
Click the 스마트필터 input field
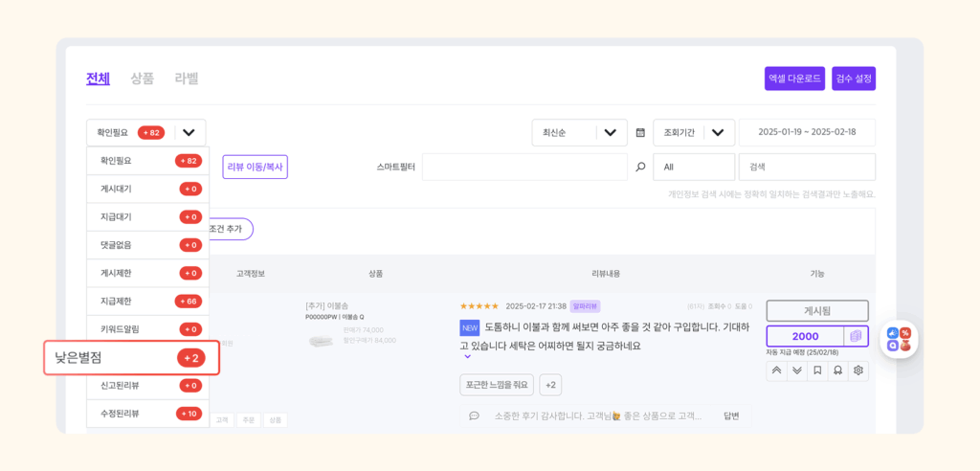click(524, 167)
